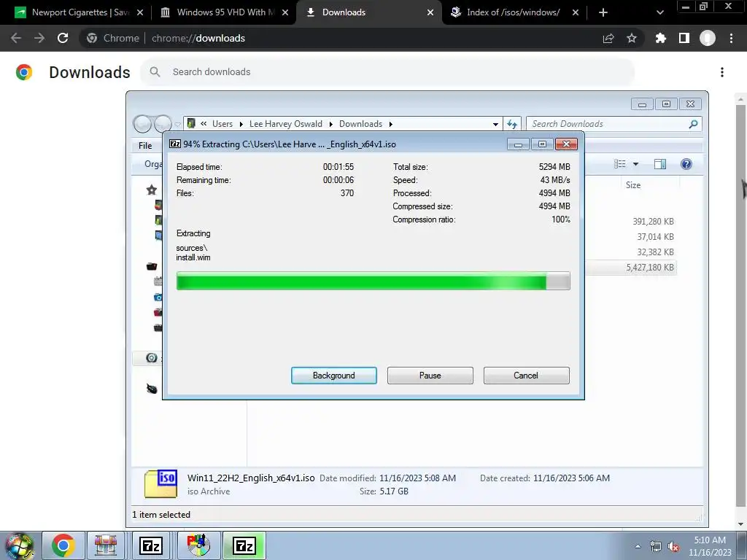Open a new Chrome tab
This screenshot has height=560, width=747.
click(603, 12)
